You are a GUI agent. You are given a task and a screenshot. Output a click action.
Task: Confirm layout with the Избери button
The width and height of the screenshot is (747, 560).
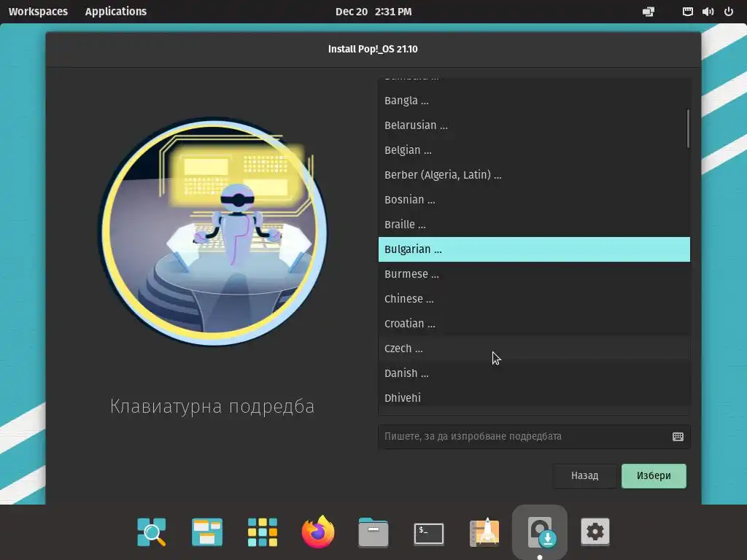tap(654, 475)
